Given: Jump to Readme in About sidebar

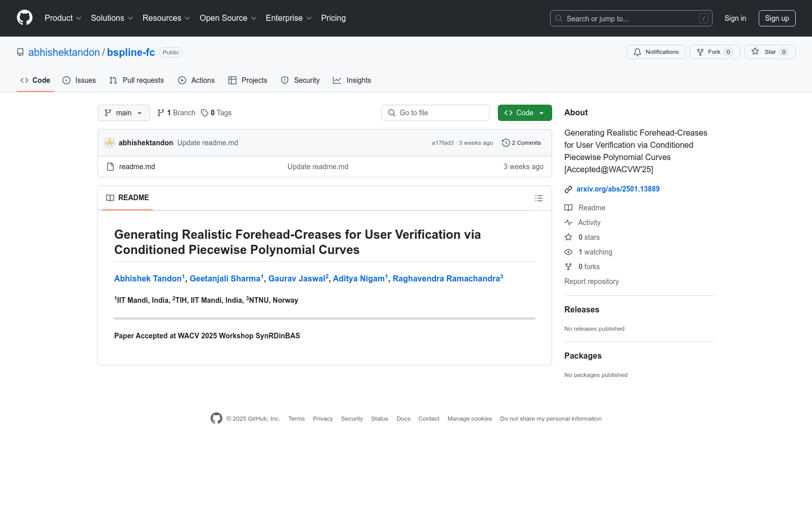Looking at the screenshot, I should click(585, 208).
